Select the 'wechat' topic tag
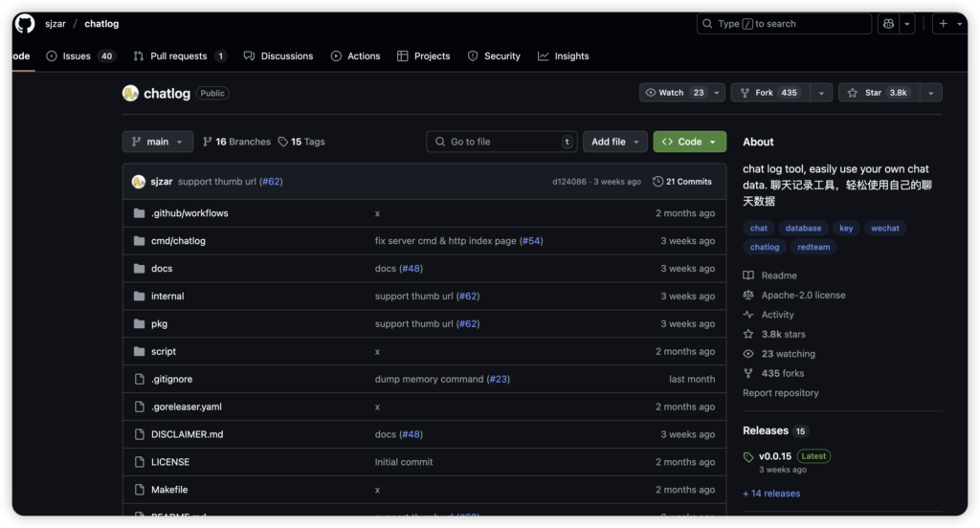 pyautogui.click(x=885, y=228)
